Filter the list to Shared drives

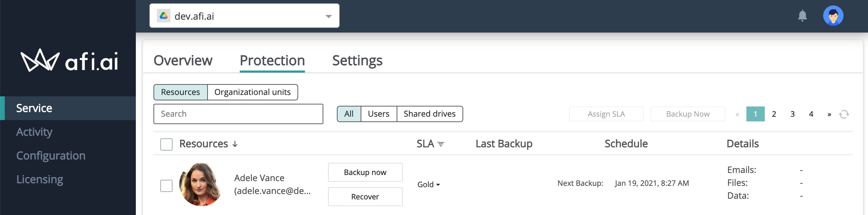(x=430, y=114)
